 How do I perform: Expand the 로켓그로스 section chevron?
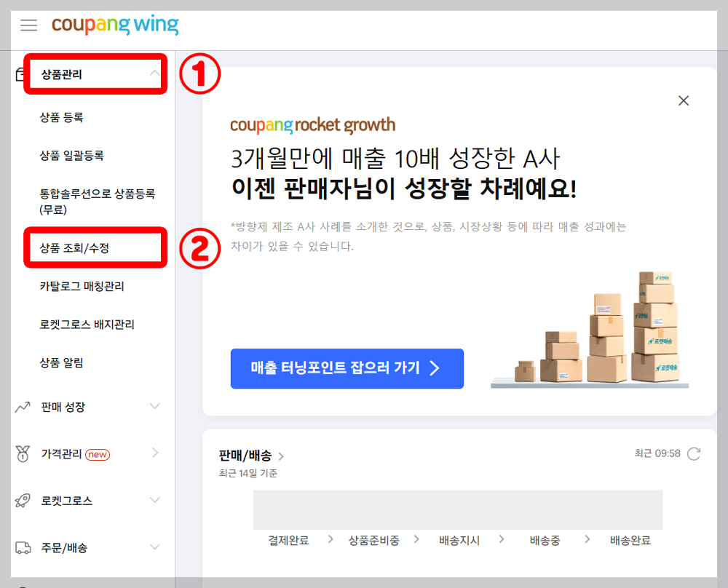154,500
